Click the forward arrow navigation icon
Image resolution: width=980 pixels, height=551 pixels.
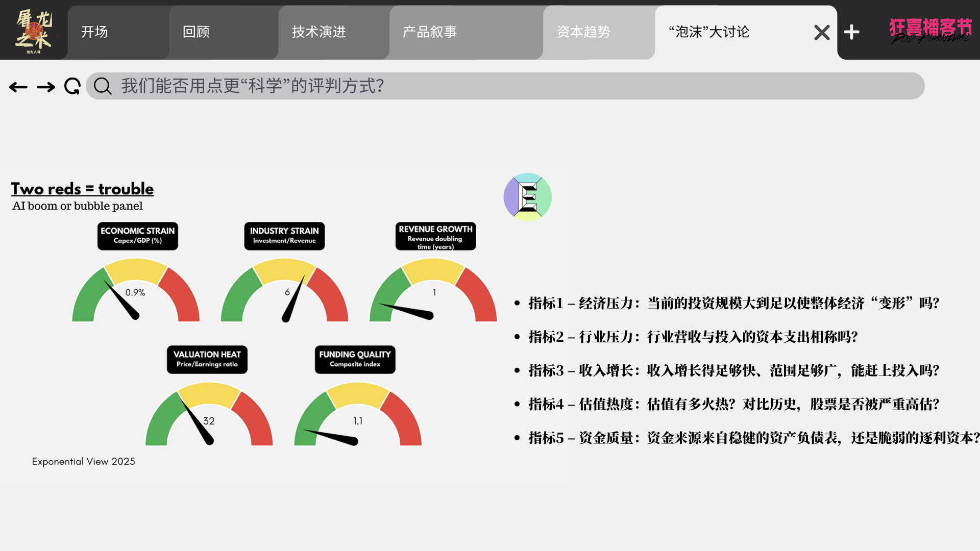46,87
